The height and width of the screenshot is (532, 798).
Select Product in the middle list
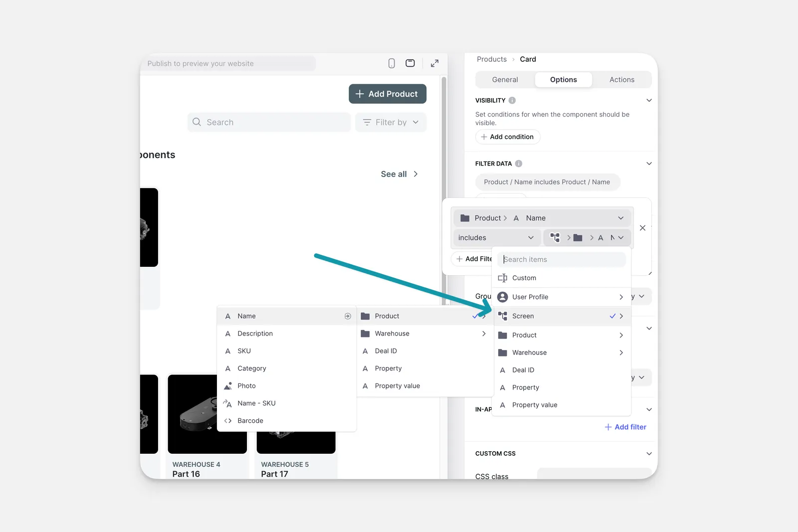(x=424, y=316)
